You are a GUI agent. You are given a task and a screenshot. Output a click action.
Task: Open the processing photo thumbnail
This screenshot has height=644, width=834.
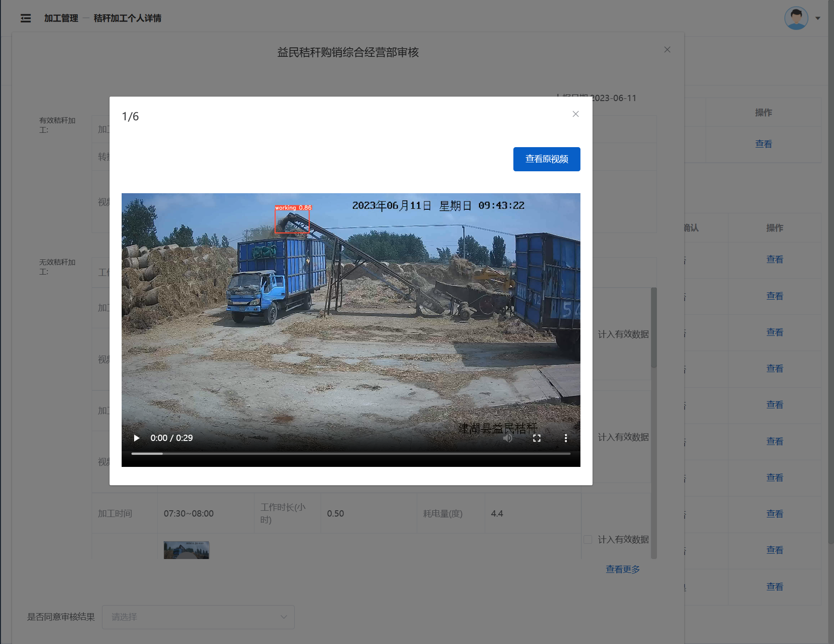pos(186,550)
